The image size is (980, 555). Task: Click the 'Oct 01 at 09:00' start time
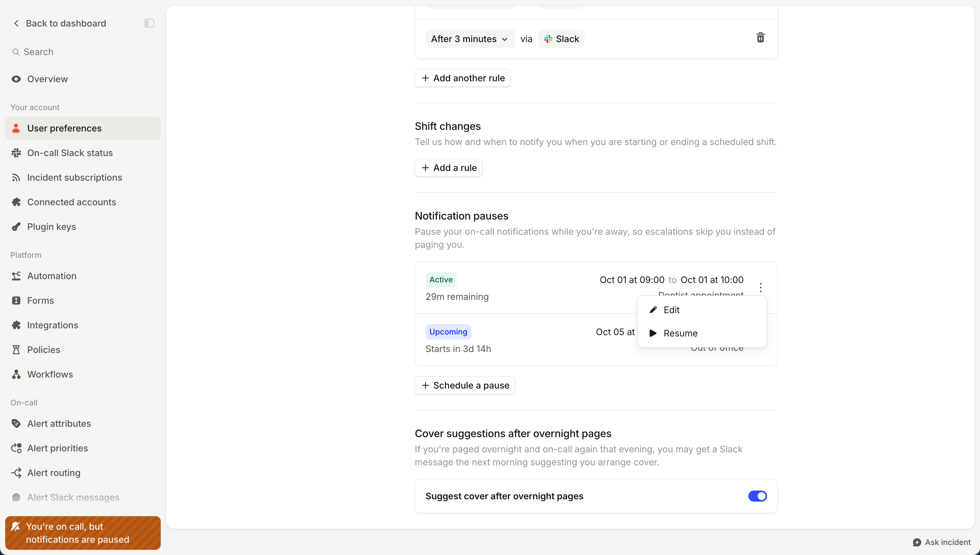[632, 280]
